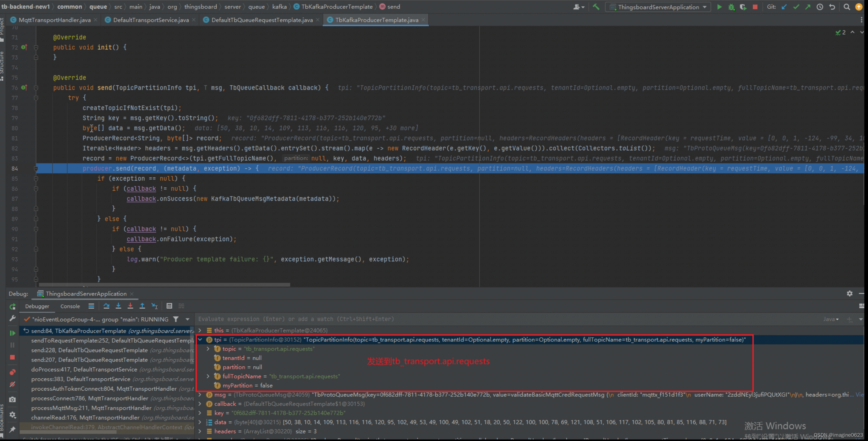Expand the data byte array node
Screen dimensions: 868x441
click(200, 422)
